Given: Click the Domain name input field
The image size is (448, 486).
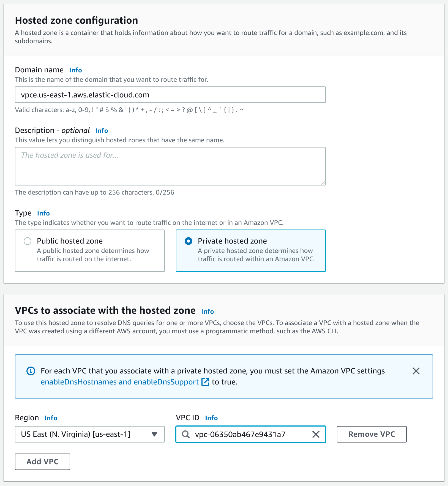Looking at the screenshot, I should [x=170, y=95].
